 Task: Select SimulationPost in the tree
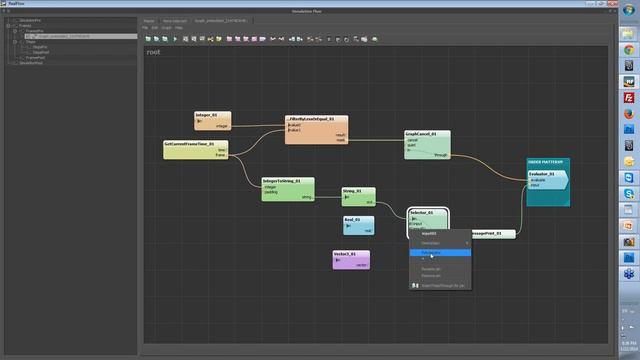click(31, 63)
